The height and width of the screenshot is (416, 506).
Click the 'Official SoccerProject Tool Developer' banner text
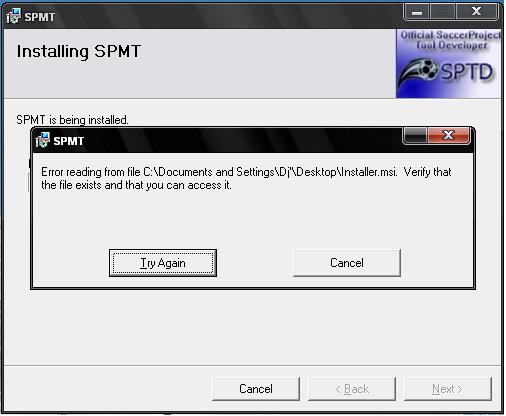tap(451, 40)
